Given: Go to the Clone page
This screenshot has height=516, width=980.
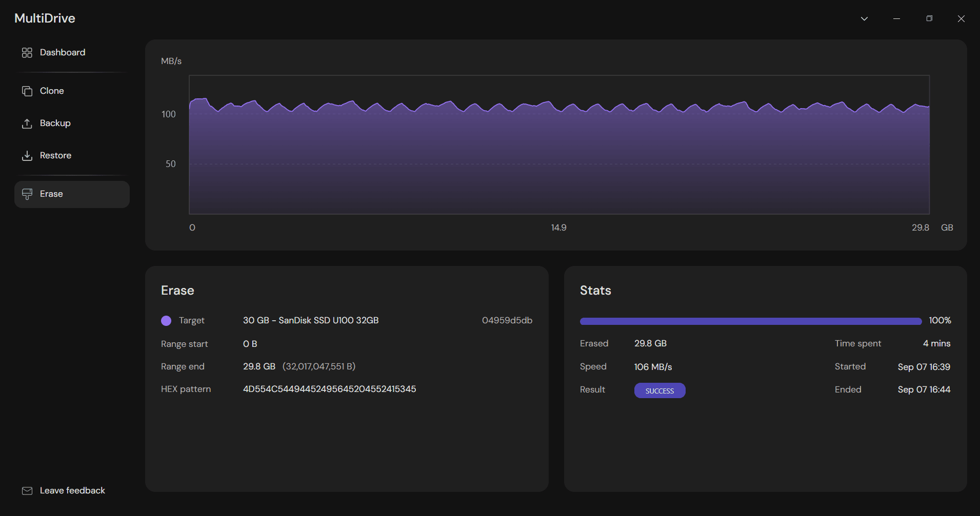Looking at the screenshot, I should click(72, 91).
